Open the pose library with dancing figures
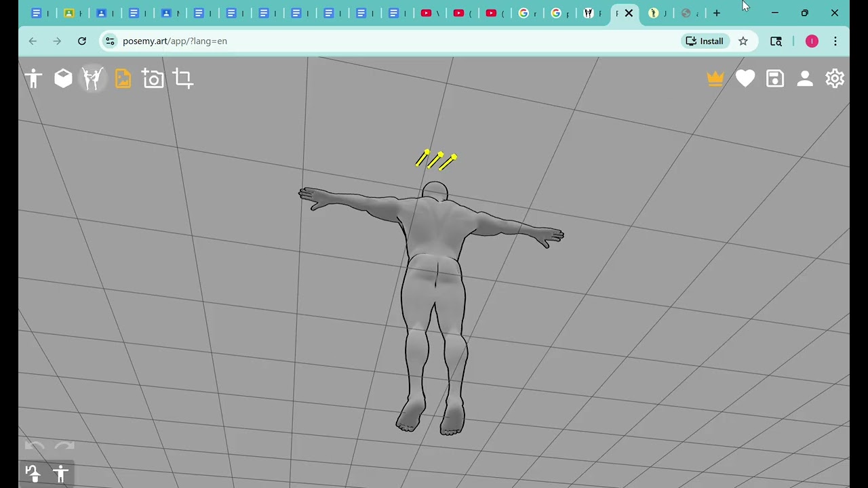 (x=93, y=79)
